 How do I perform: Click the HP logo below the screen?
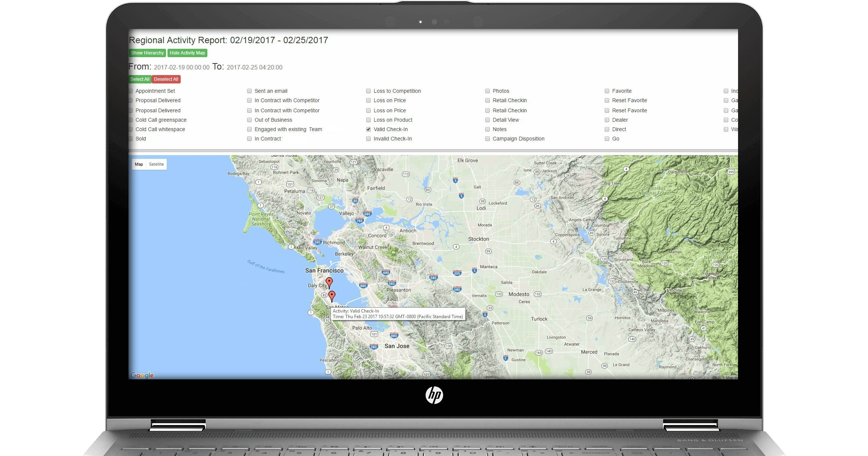[434, 395]
